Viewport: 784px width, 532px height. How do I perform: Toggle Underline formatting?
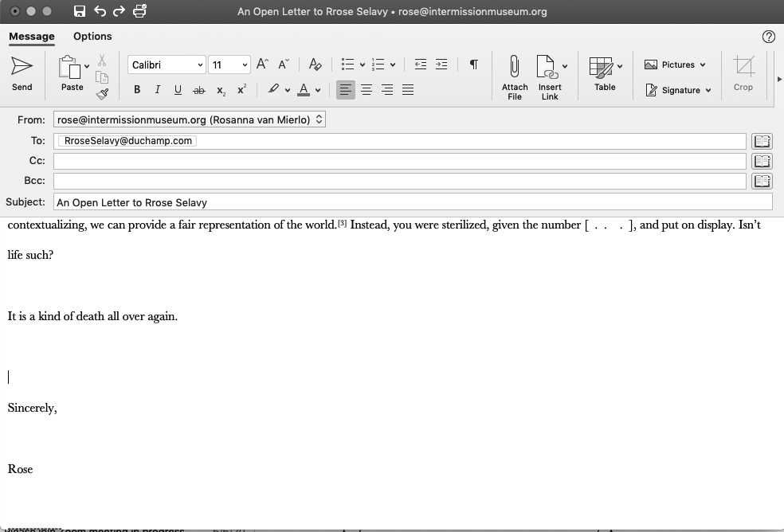(178, 90)
